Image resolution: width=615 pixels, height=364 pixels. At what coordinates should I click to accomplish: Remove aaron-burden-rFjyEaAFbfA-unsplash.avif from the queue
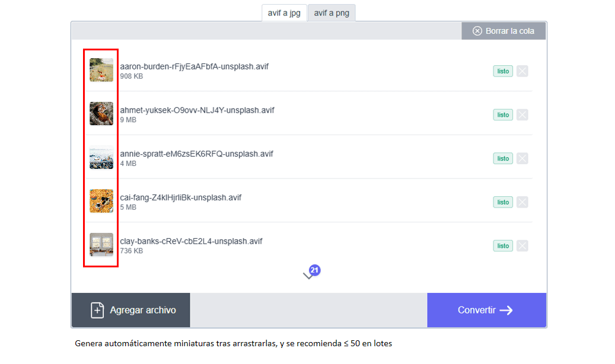coord(522,71)
